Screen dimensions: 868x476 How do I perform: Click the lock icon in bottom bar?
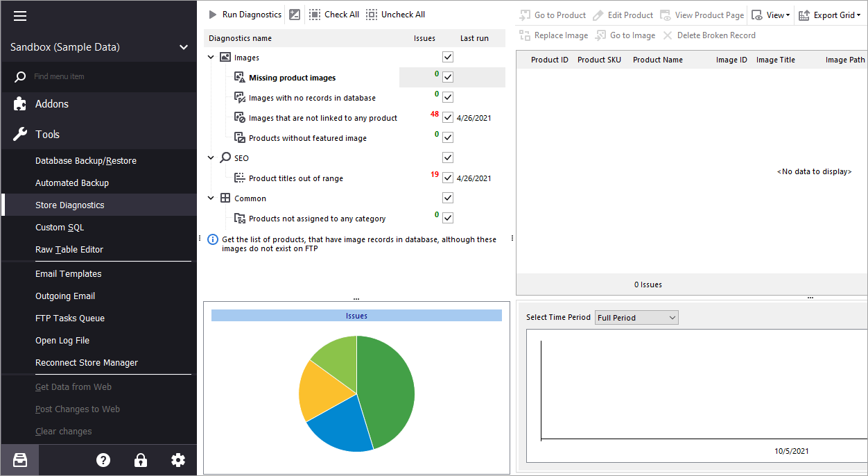tap(140, 459)
